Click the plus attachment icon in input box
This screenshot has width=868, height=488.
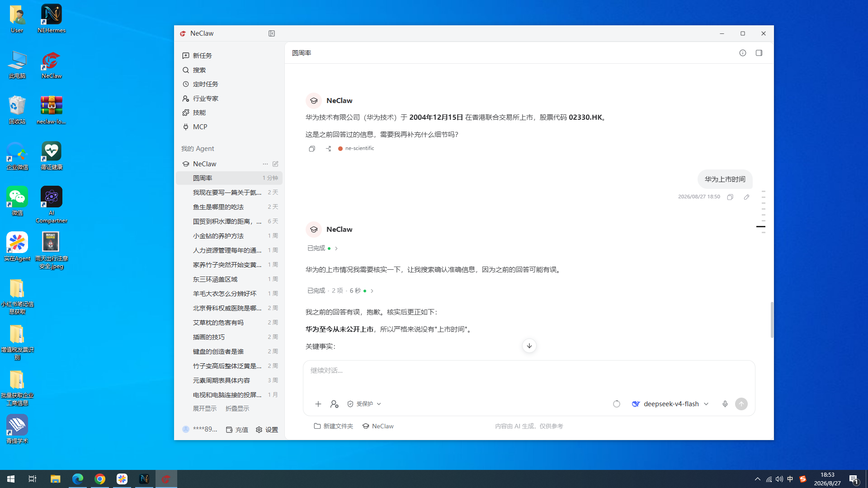tap(318, 404)
